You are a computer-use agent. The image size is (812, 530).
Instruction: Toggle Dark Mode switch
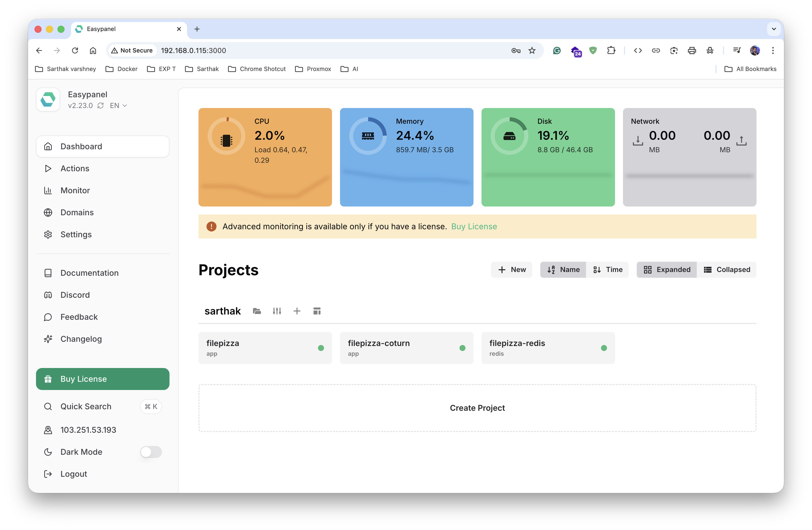pyautogui.click(x=151, y=452)
